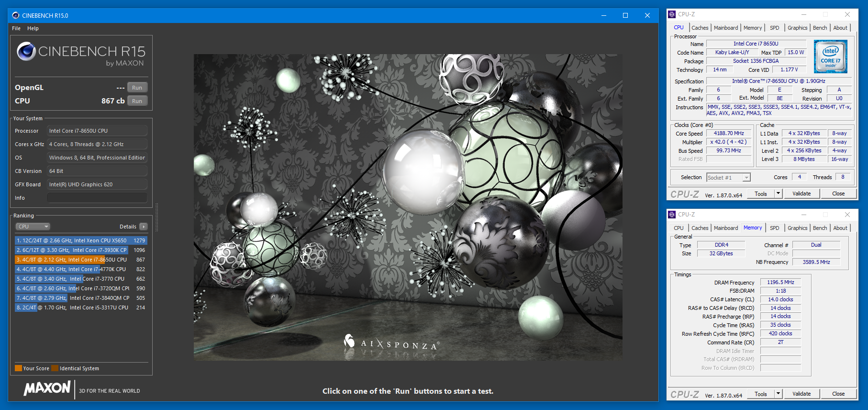Click the brown Identical System legend swatch

pyautogui.click(x=55, y=368)
